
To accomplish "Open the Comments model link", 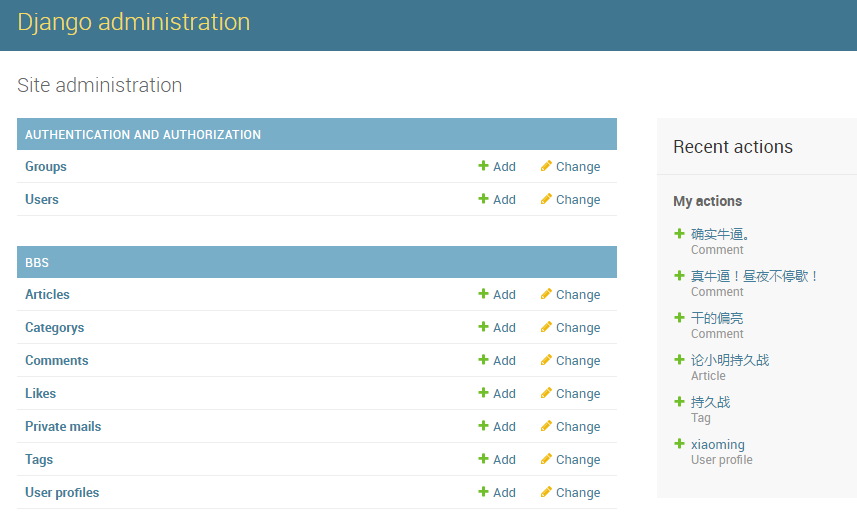I will (x=57, y=361).
